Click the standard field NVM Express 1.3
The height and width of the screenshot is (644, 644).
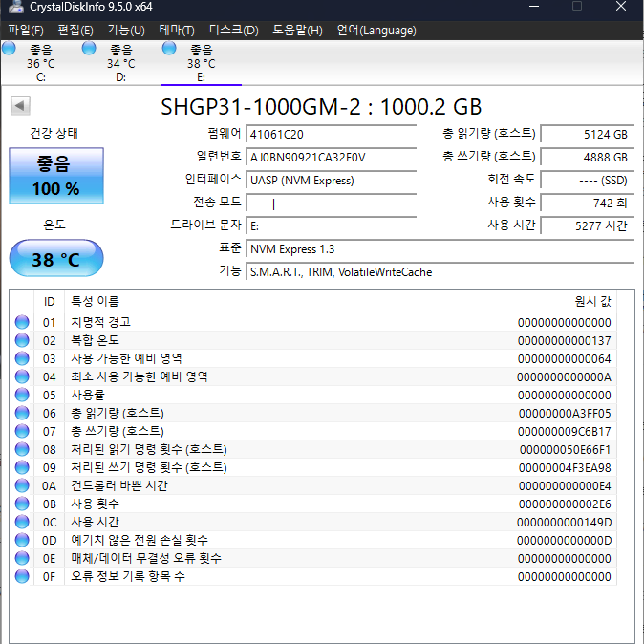pos(440,249)
